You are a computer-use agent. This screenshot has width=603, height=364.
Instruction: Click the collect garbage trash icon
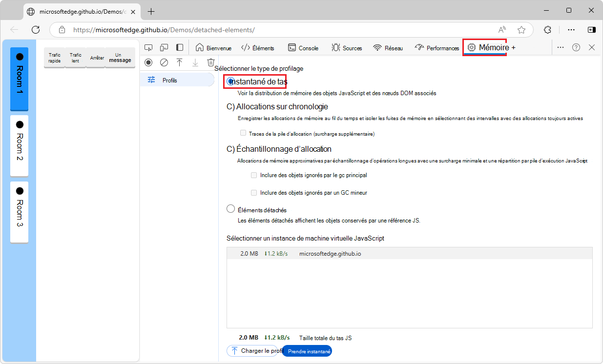[211, 62]
